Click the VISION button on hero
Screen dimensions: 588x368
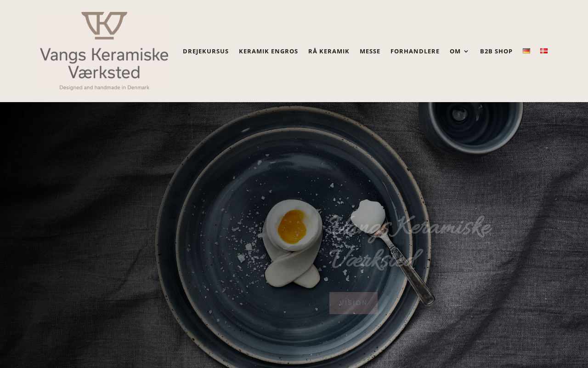353,303
